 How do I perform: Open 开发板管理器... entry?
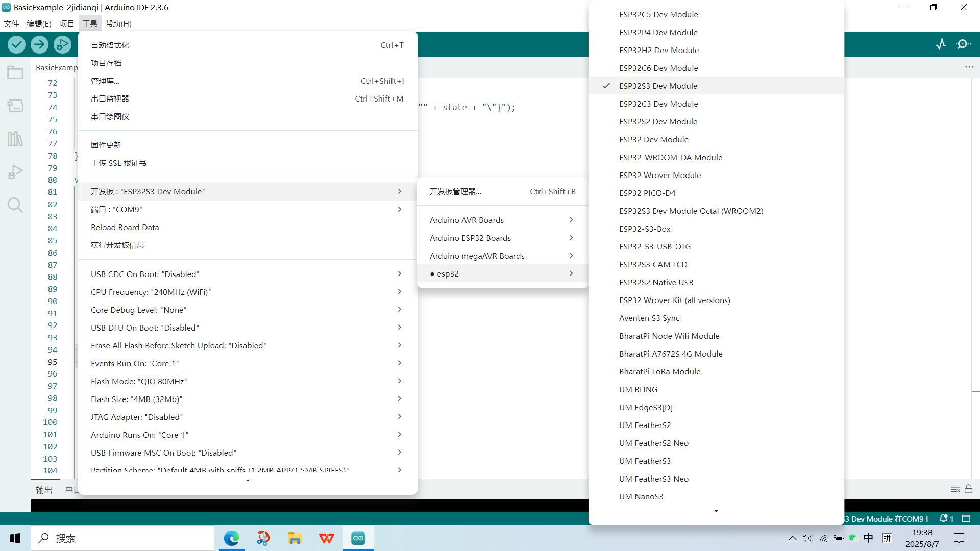(x=503, y=191)
